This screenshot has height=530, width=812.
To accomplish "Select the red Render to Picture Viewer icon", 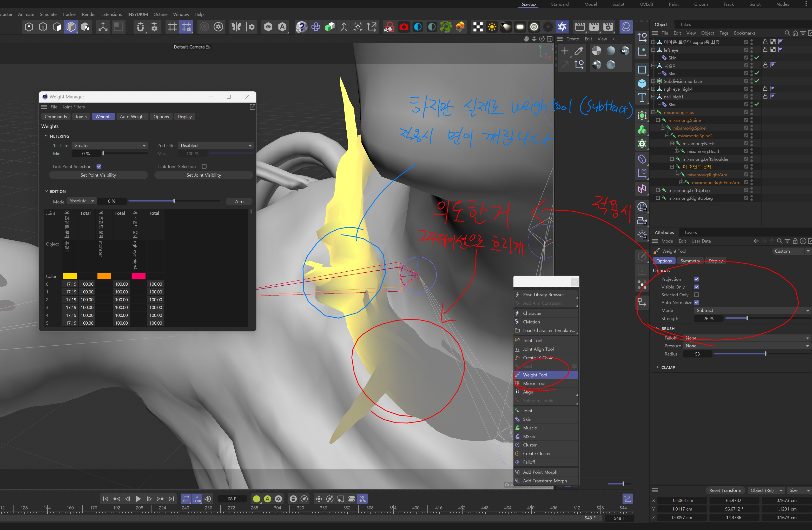I will tap(404, 27).
